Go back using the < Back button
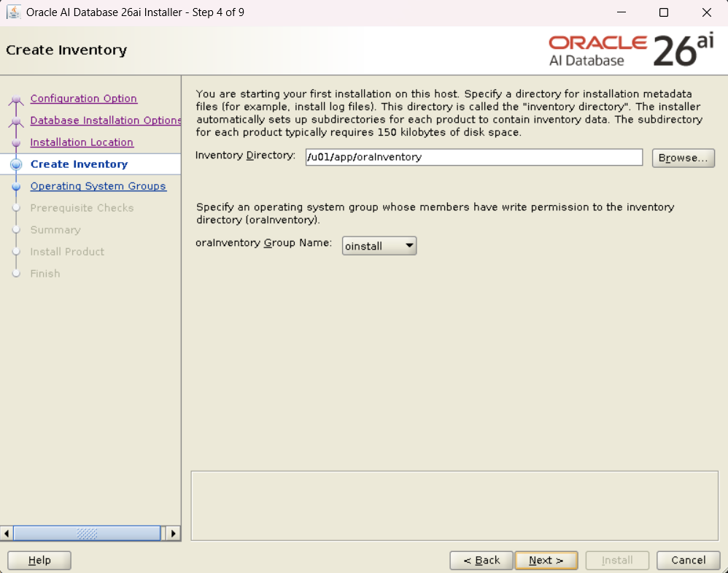The width and height of the screenshot is (728, 573). pyautogui.click(x=481, y=561)
